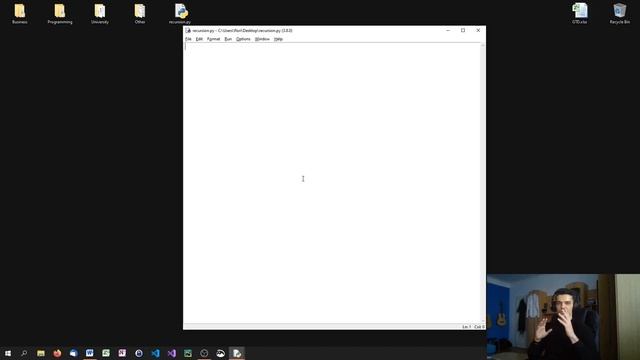Switch to Python IDLE taskbar icon
This screenshot has width=640, height=360.
237,353
